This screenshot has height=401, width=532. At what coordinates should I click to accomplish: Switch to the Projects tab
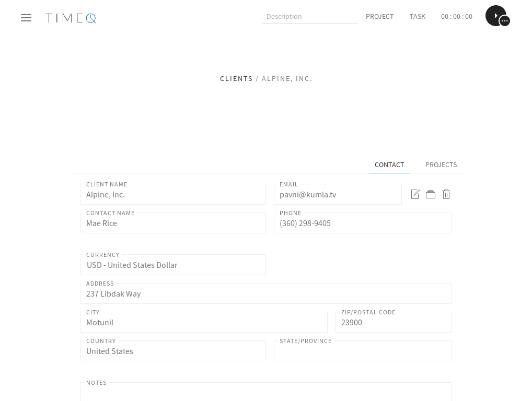[x=441, y=165]
